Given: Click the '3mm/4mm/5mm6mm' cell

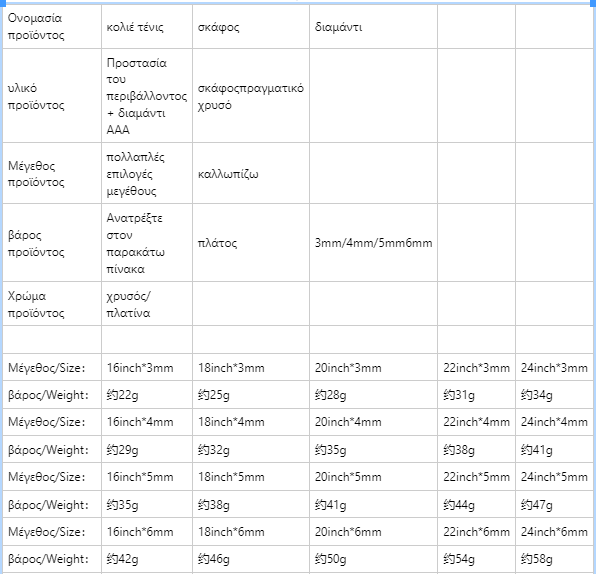Looking at the screenshot, I should click(x=373, y=243).
